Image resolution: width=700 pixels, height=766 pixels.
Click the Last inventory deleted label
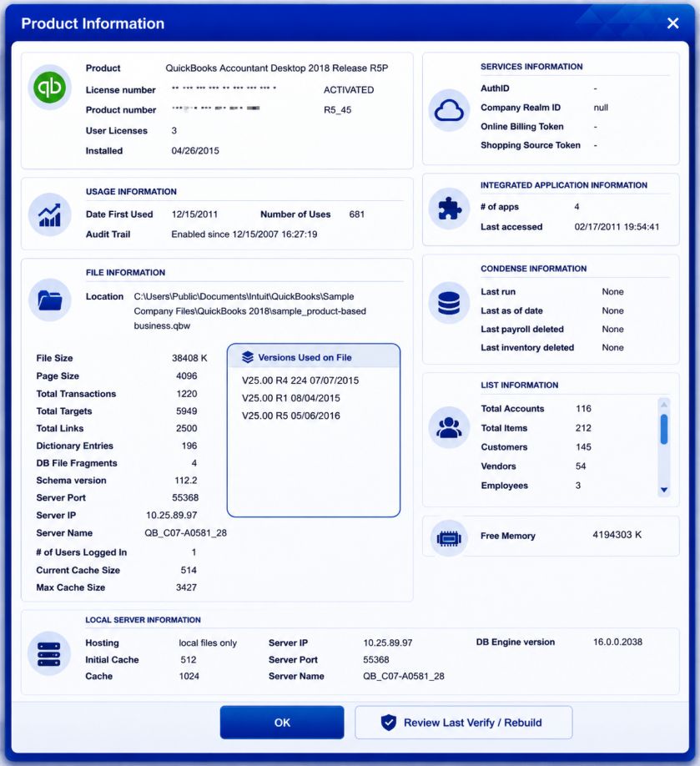point(527,348)
